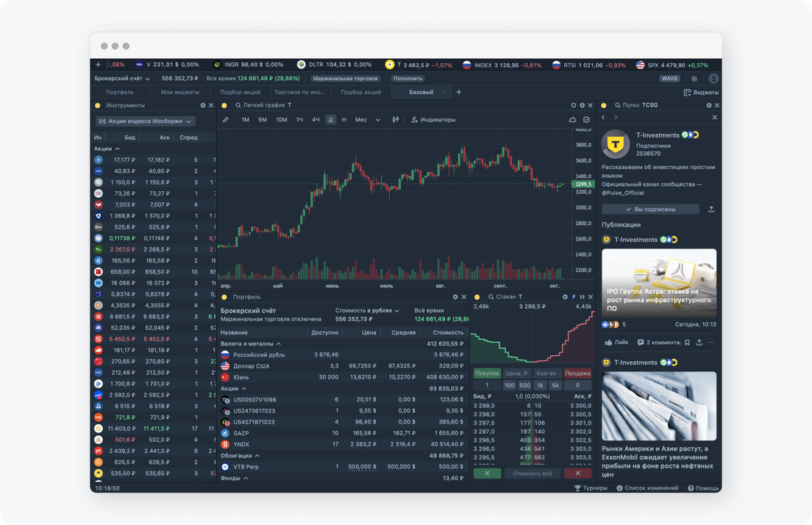Open the newspaper image of Рынки Америки post

(x=659, y=406)
